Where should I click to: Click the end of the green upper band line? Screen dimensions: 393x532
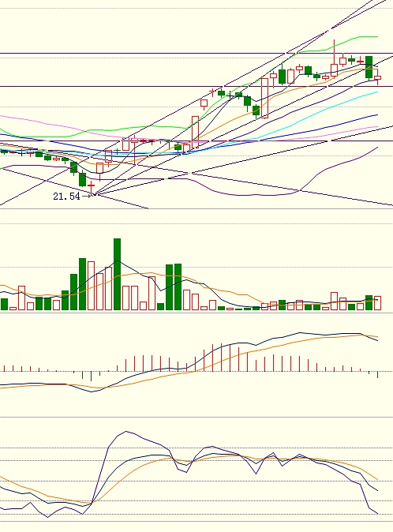click(377, 36)
